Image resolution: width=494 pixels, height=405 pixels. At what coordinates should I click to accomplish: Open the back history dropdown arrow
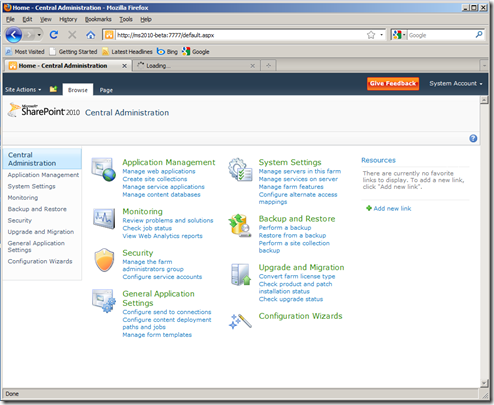(x=39, y=35)
